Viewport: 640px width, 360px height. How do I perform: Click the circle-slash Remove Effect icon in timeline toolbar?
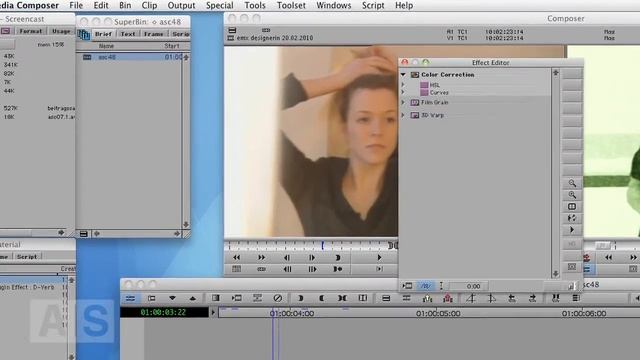click(278, 298)
